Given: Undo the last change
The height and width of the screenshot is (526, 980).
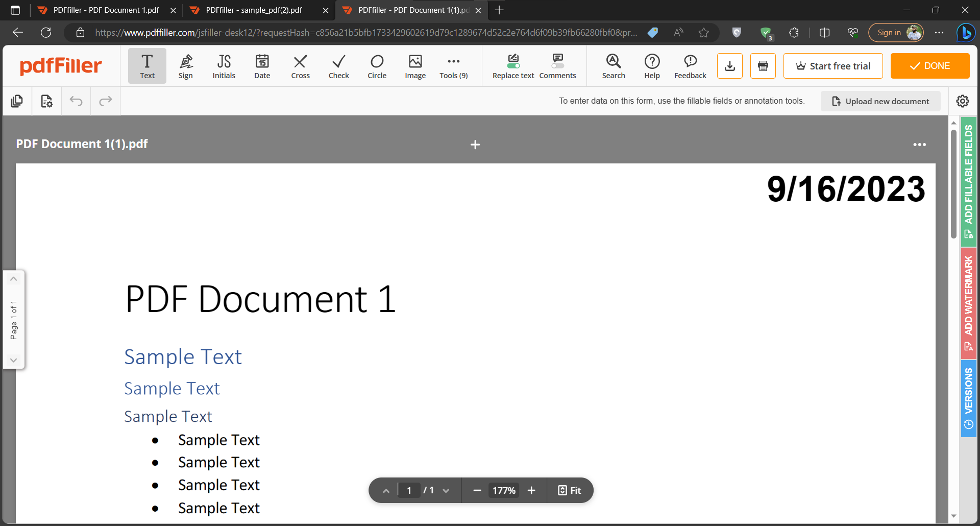Looking at the screenshot, I should pos(76,101).
